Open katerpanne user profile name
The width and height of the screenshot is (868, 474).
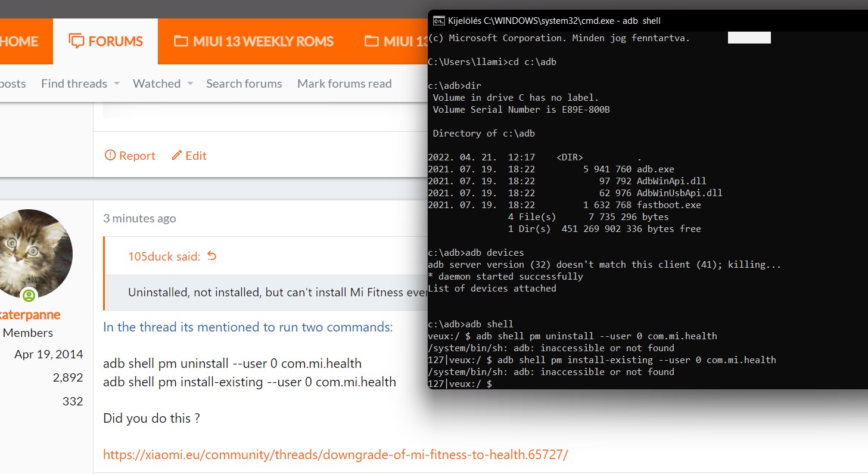[x=30, y=315]
